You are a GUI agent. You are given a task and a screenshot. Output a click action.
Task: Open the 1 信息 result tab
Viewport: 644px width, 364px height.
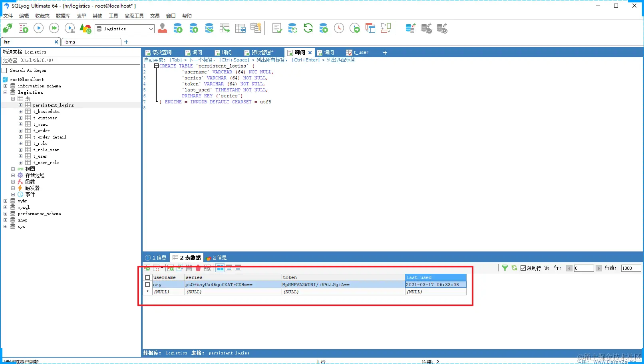click(156, 257)
